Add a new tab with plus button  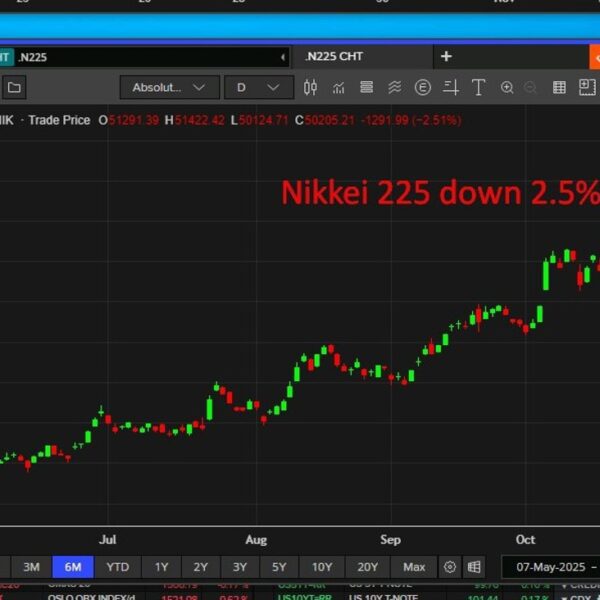pos(446,57)
